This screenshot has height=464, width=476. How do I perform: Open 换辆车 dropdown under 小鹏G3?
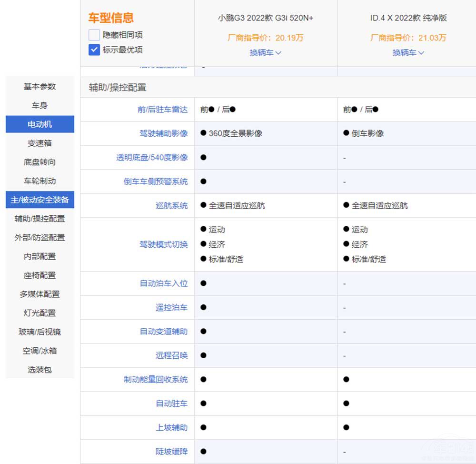click(x=265, y=53)
